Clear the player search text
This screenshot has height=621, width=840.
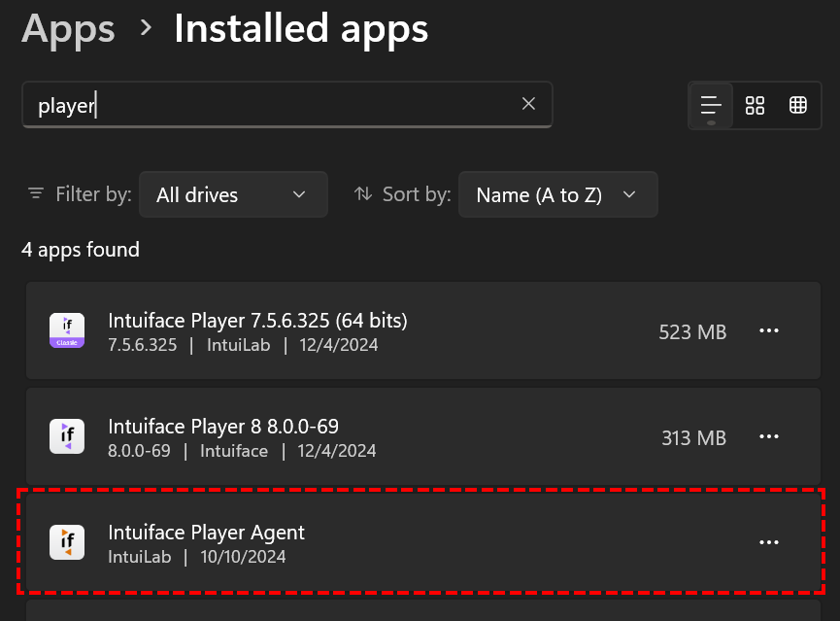528,104
